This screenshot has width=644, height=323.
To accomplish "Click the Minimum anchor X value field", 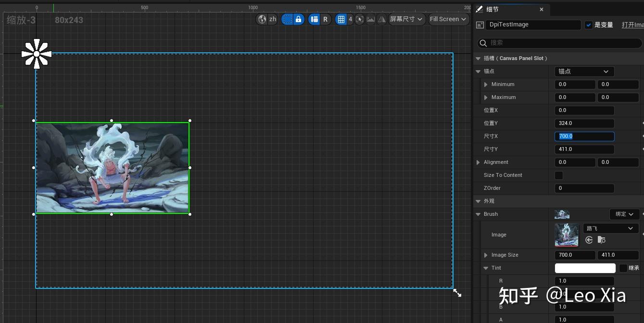I will 575,84.
